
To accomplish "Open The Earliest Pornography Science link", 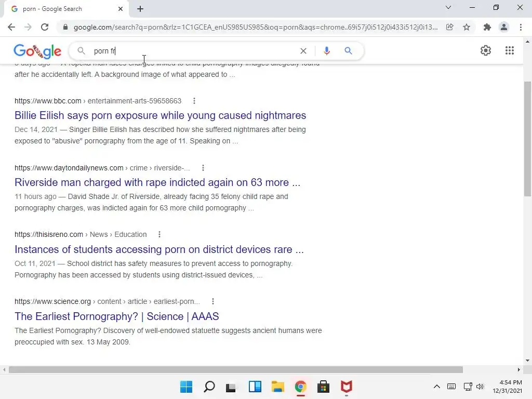I will [x=117, y=316].
